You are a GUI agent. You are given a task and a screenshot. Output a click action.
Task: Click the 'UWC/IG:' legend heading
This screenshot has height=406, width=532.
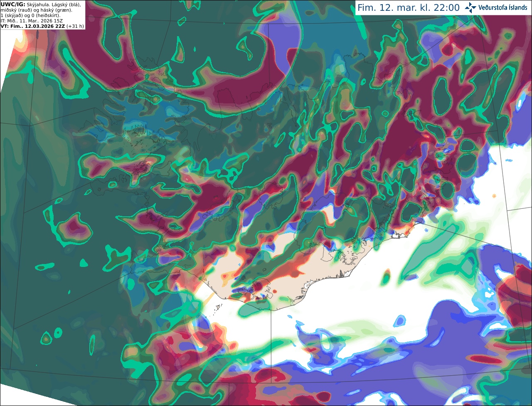13,4
